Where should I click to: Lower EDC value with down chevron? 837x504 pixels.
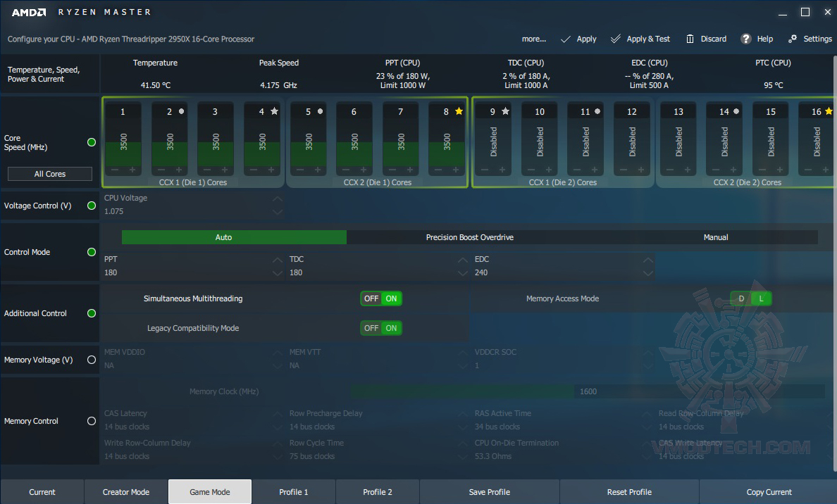pos(648,273)
